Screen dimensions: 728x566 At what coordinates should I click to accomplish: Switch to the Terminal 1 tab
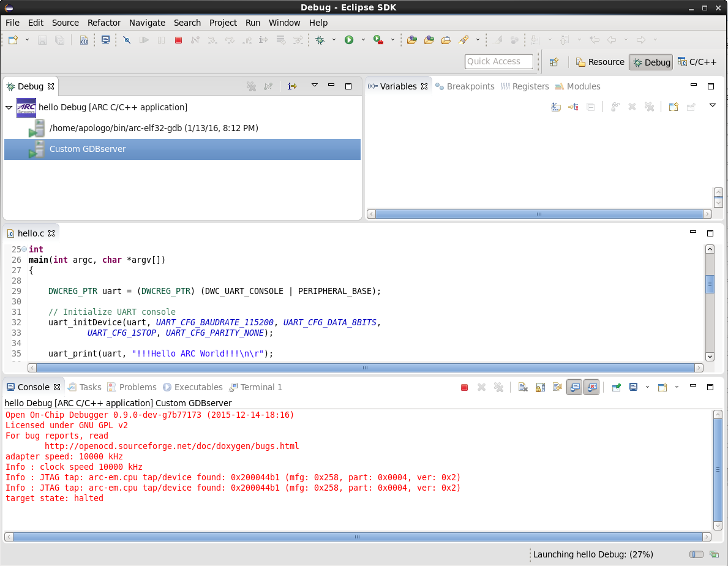[255, 387]
